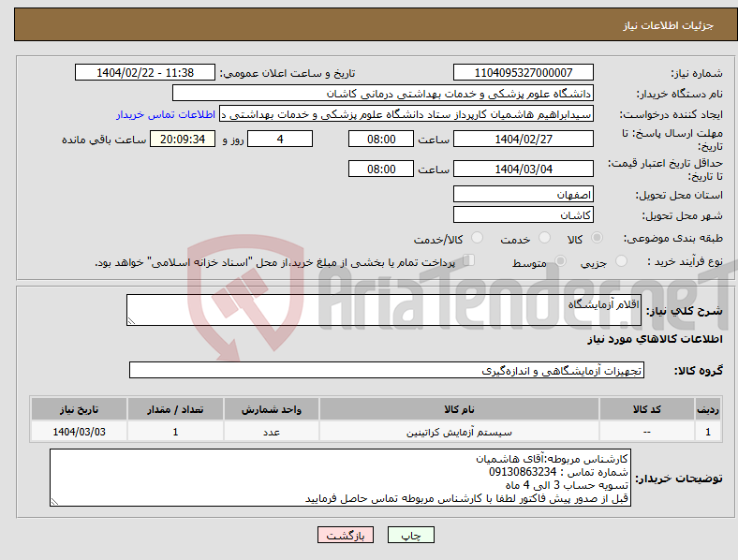This screenshot has height=560, width=738.
Task: Click the تعداد / مقدار column header
Action: coord(175,409)
